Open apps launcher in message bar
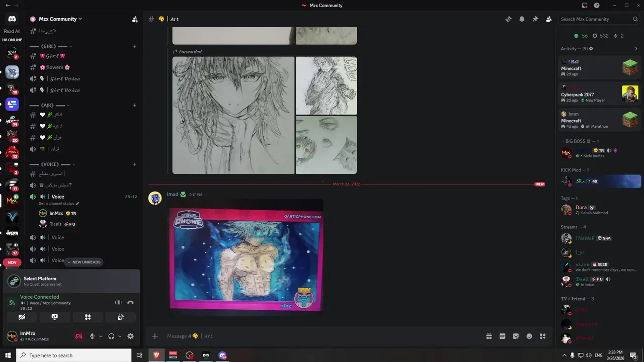This screenshot has height=362, width=644. pos(542,336)
